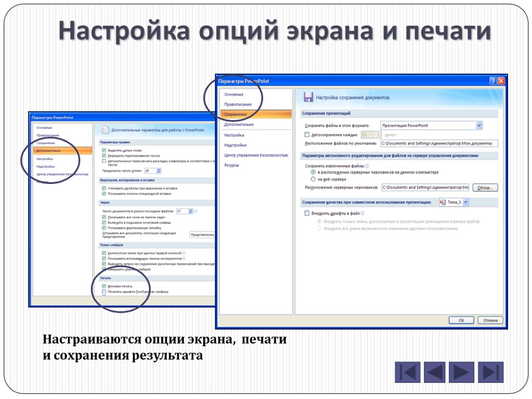Select Сохранение in the front dialog sidebar

click(256, 114)
